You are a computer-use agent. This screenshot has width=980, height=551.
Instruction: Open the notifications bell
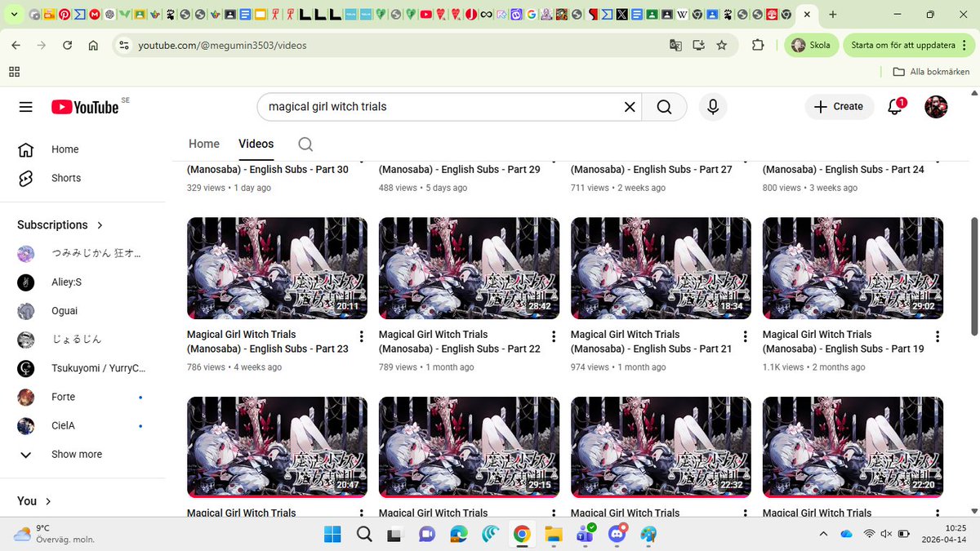click(x=895, y=107)
